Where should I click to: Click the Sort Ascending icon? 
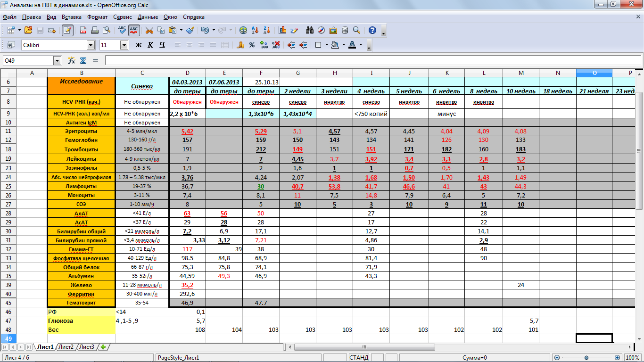[x=255, y=30]
